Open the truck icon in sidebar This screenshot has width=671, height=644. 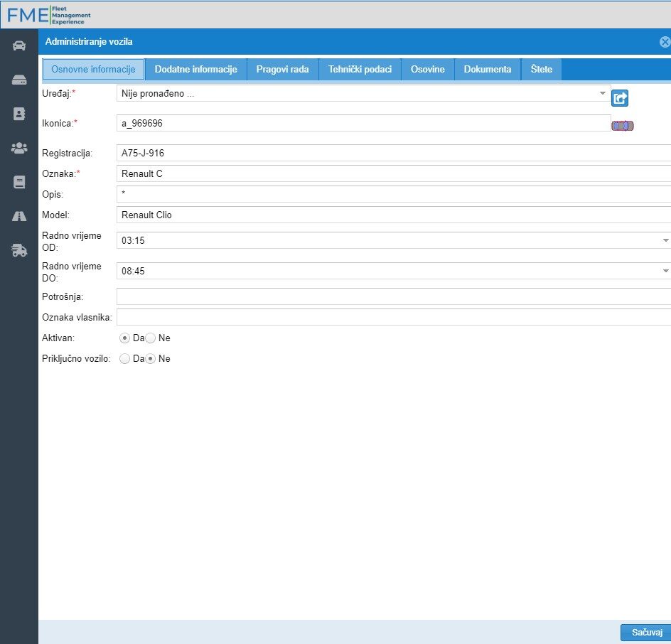pyautogui.click(x=18, y=250)
